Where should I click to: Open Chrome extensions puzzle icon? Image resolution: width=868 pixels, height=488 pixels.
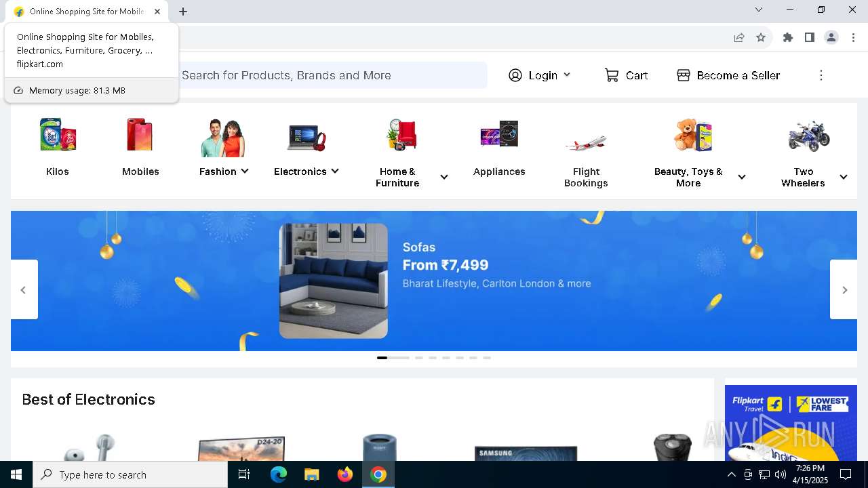(787, 37)
